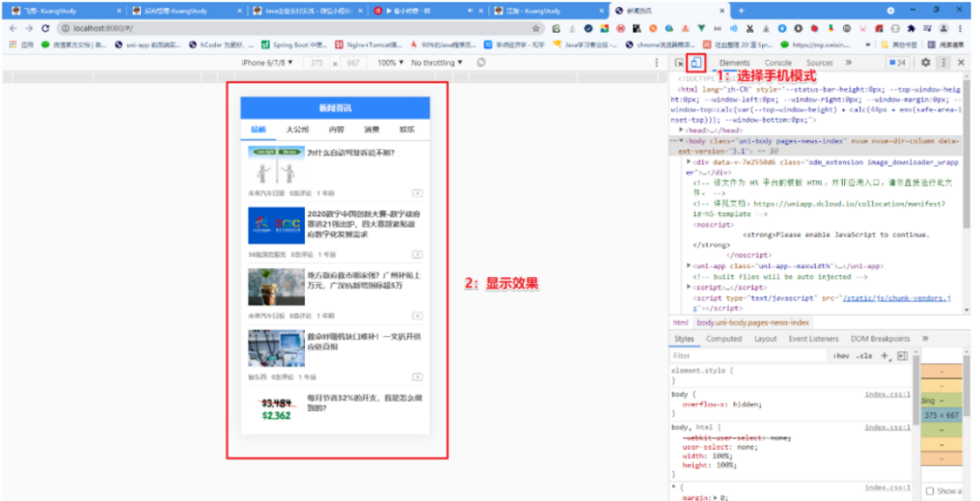Collapse the body uni-body element node

pos(681,141)
